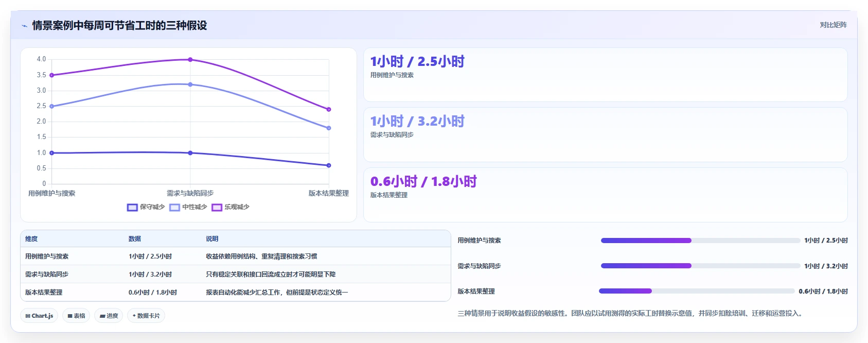The width and height of the screenshot is (868, 343).
Task: Toggle the 乐观减少 legend swatch
Action: tap(217, 207)
